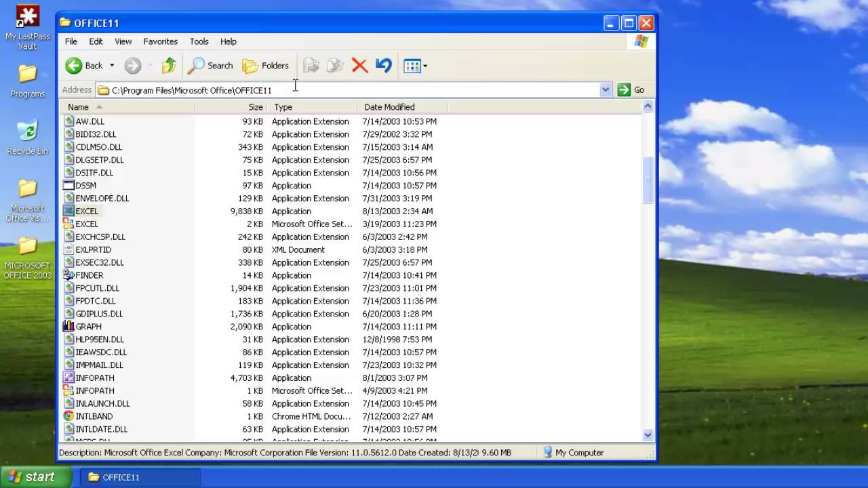Select the DSSM application icon
Screen dimensions: 868x488
[x=68, y=185]
